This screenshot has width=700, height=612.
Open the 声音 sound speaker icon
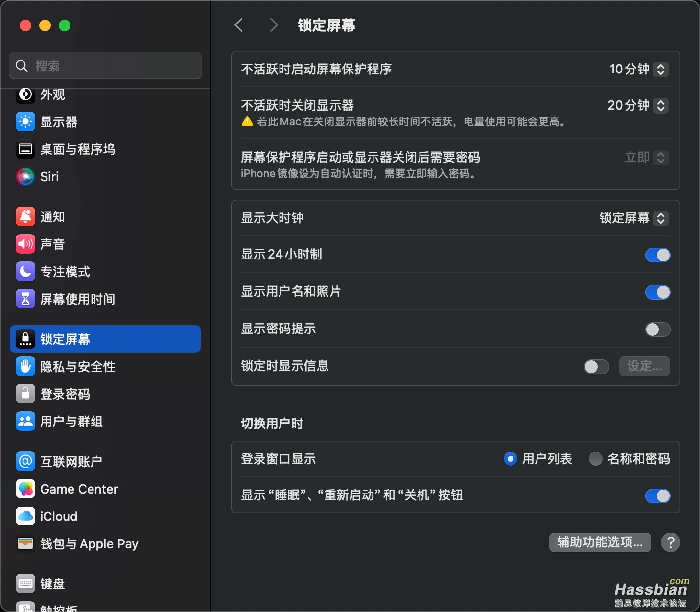[x=25, y=244]
